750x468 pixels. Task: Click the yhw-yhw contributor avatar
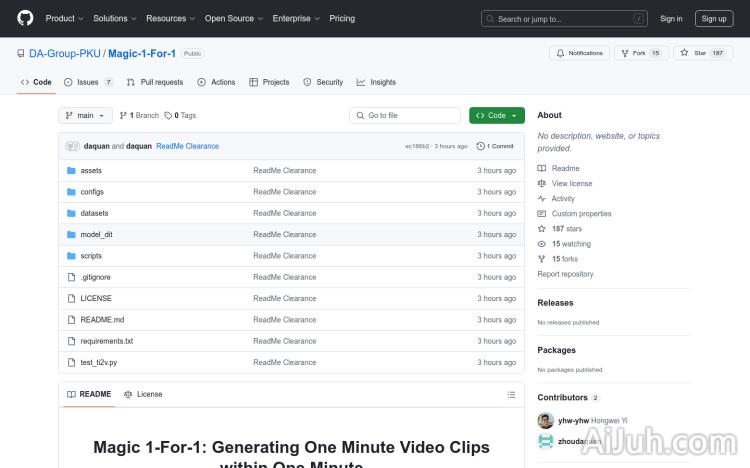coord(545,421)
